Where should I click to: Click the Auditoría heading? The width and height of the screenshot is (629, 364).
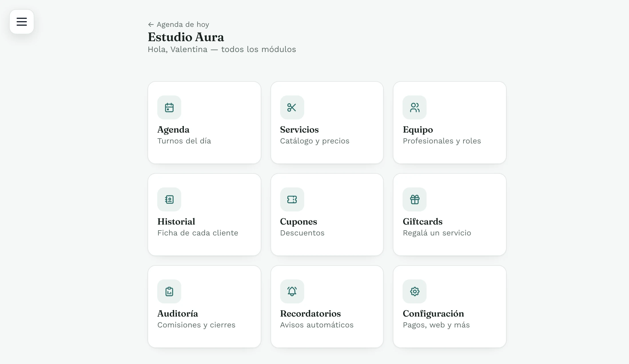click(178, 313)
